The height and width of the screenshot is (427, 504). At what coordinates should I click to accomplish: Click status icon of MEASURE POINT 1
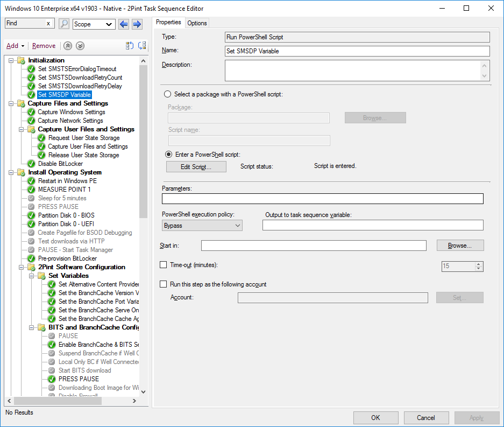pyautogui.click(x=31, y=190)
